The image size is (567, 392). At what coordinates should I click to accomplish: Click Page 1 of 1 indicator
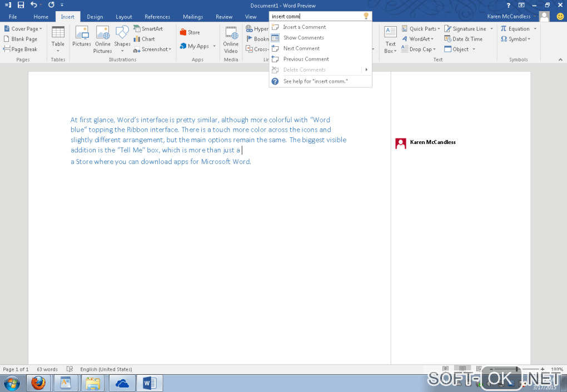coord(16,369)
